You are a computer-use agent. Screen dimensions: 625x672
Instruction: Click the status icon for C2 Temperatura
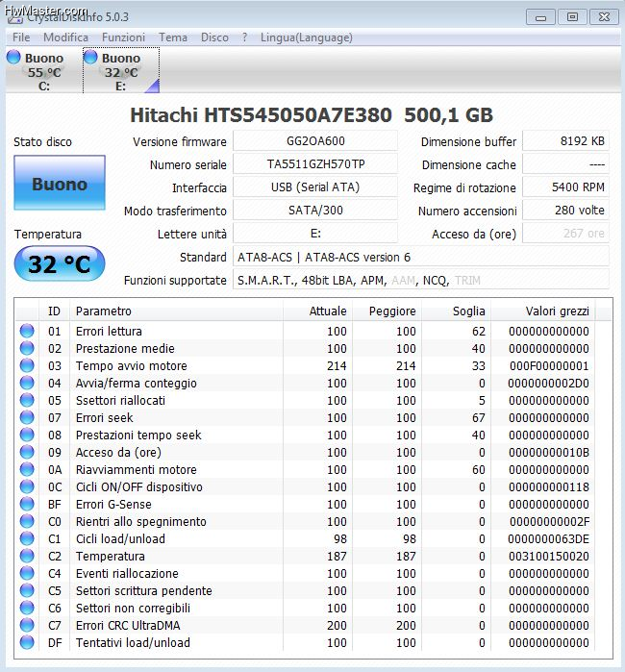[27, 556]
